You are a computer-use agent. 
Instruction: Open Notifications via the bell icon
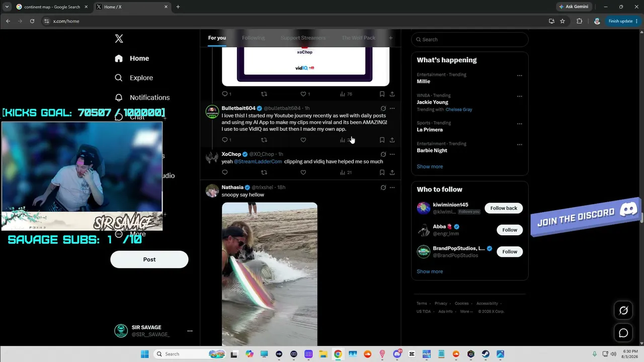[119, 98]
